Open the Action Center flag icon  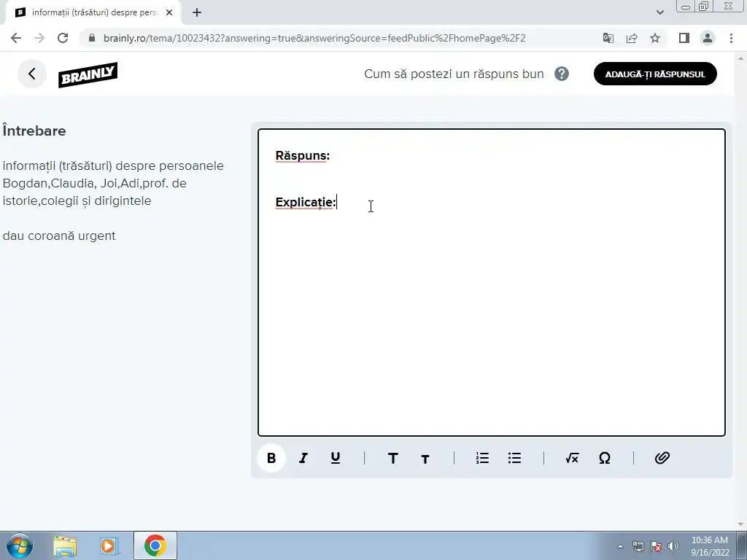tap(656, 546)
